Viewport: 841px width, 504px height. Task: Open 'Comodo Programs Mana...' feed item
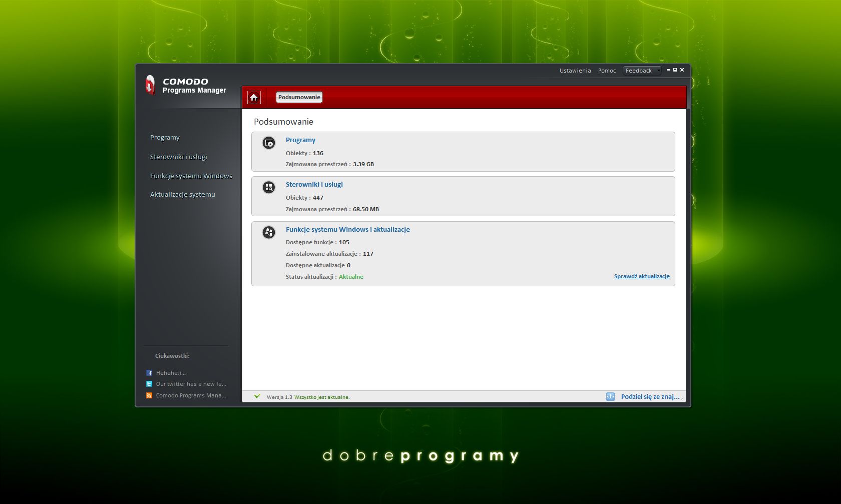click(x=191, y=395)
